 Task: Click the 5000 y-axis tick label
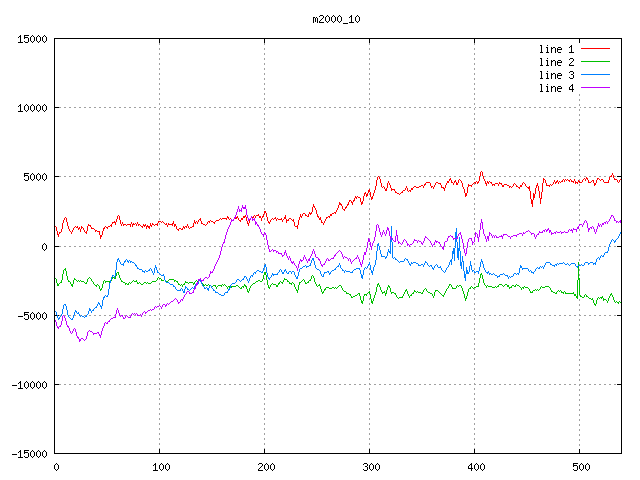[34, 177]
